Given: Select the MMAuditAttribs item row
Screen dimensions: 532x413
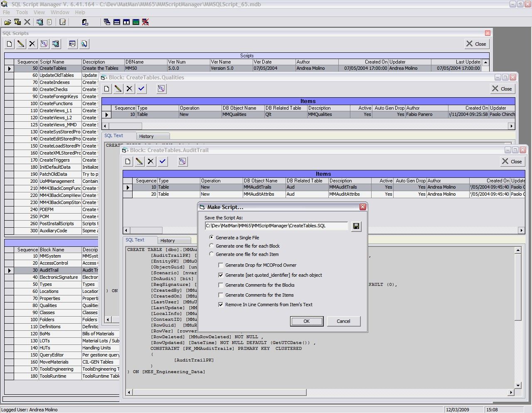Looking at the screenshot, I should coord(324,194).
